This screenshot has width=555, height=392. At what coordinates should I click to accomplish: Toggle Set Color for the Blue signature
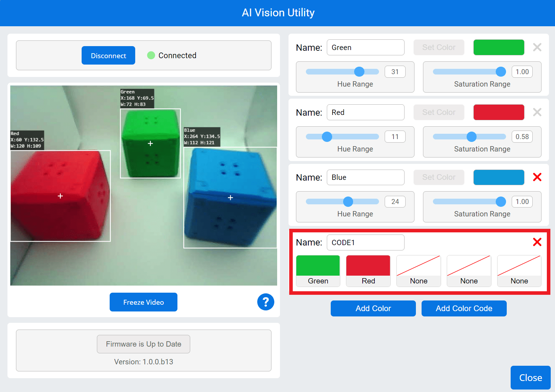[x=439, y=177]
